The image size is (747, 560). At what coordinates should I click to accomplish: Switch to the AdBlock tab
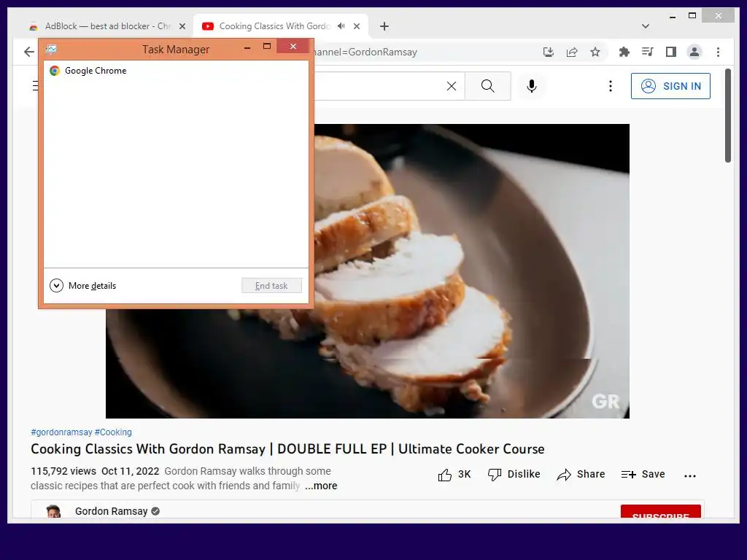(x=107, y=26)
